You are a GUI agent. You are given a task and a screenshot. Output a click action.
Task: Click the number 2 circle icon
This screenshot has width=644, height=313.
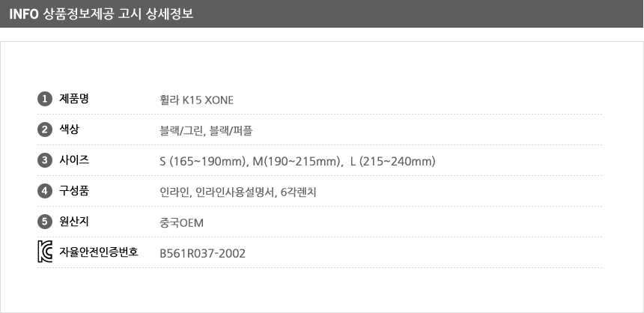[45, 130]
